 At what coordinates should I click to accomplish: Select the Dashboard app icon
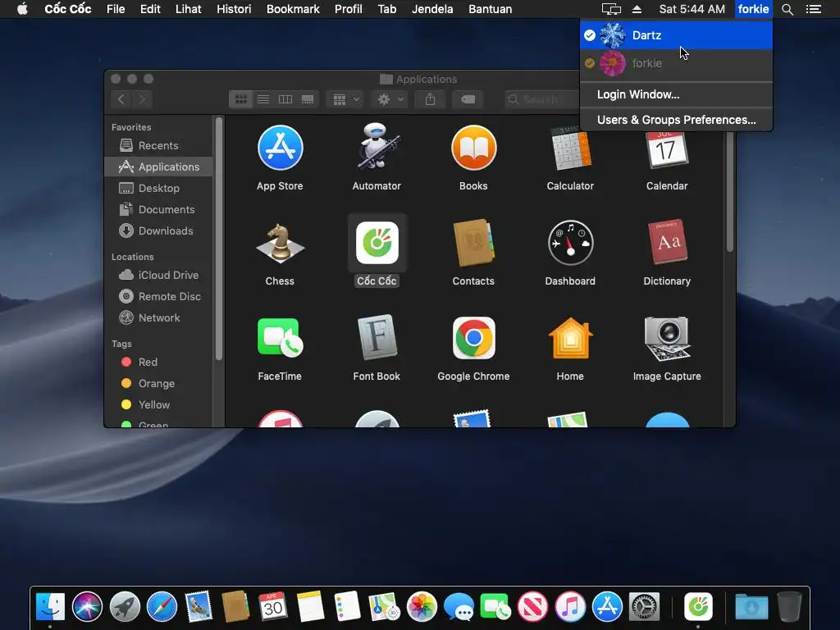570,243
